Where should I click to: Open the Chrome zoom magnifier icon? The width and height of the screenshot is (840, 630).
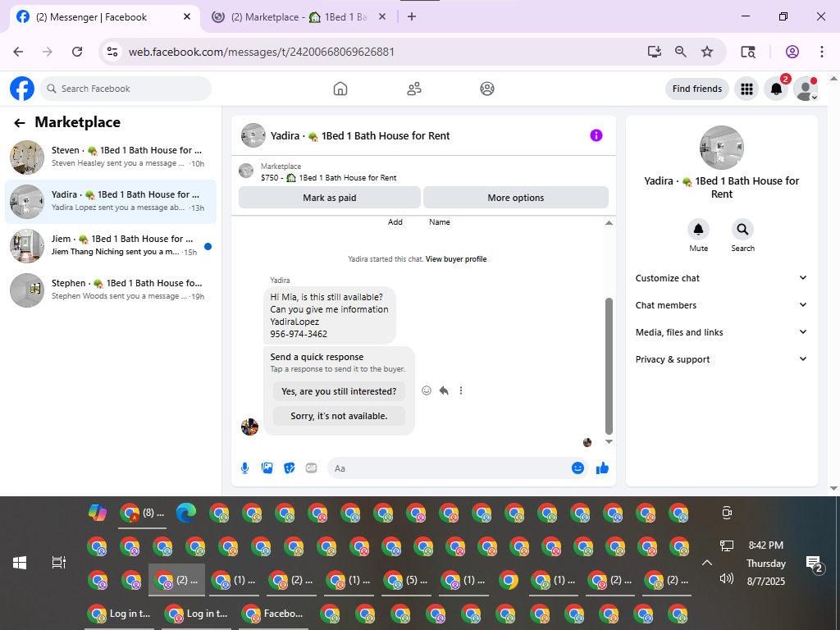pyautogui.click(x=680, y=52)
